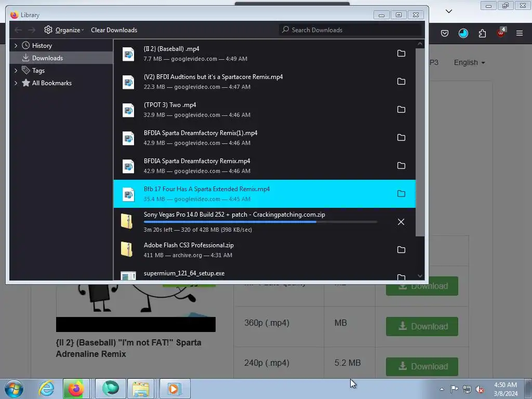Focus the Search Downloads field
532x399 pixels.
351,30
